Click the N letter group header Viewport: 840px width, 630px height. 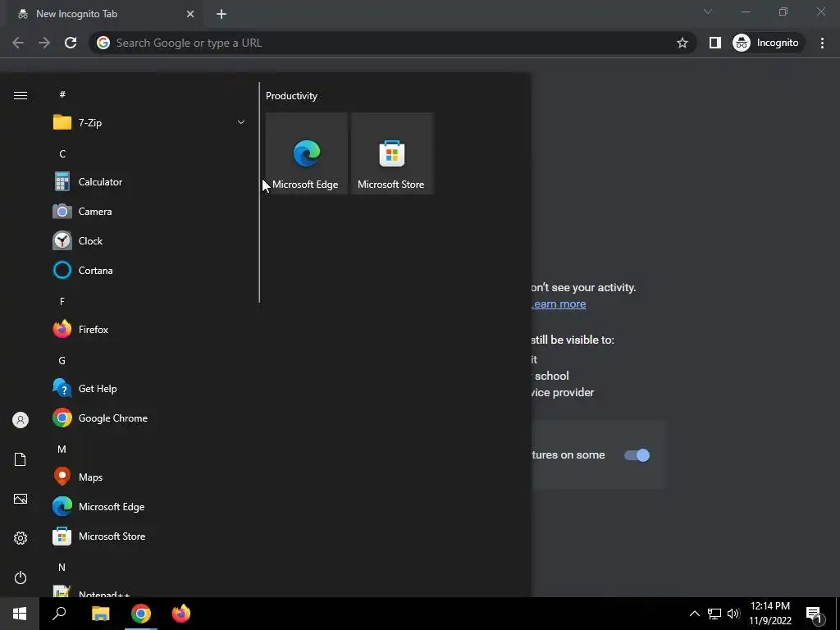[62, 568]
